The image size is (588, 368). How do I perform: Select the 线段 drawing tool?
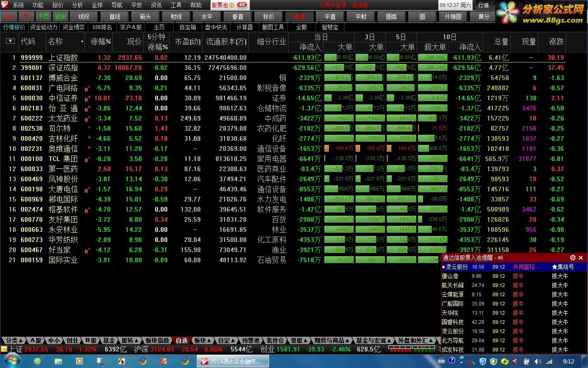coord(84,17)
